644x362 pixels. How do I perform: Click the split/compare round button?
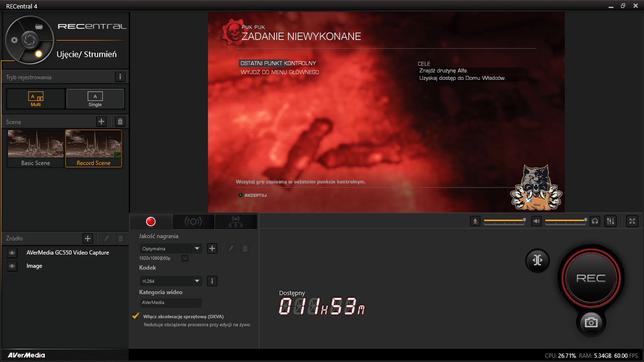click(537, 260)
